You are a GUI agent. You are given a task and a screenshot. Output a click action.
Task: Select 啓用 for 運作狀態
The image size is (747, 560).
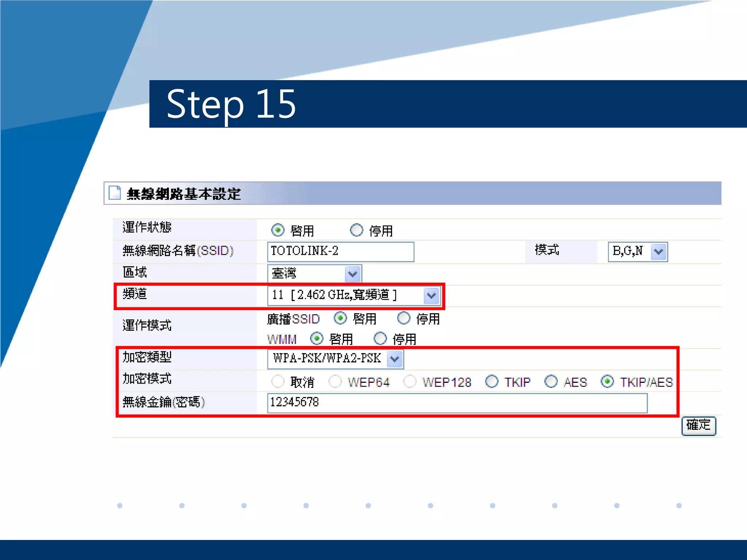278,230
